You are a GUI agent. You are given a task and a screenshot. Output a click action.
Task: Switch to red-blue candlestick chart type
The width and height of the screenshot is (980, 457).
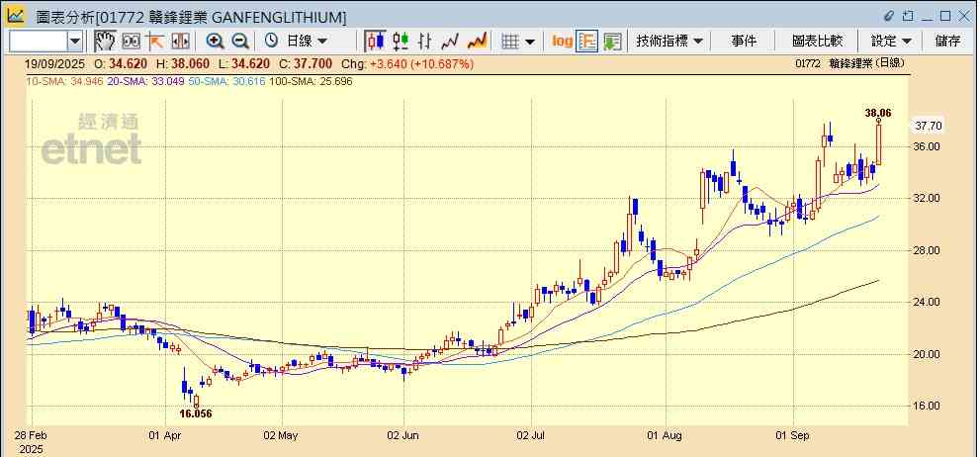375,42
